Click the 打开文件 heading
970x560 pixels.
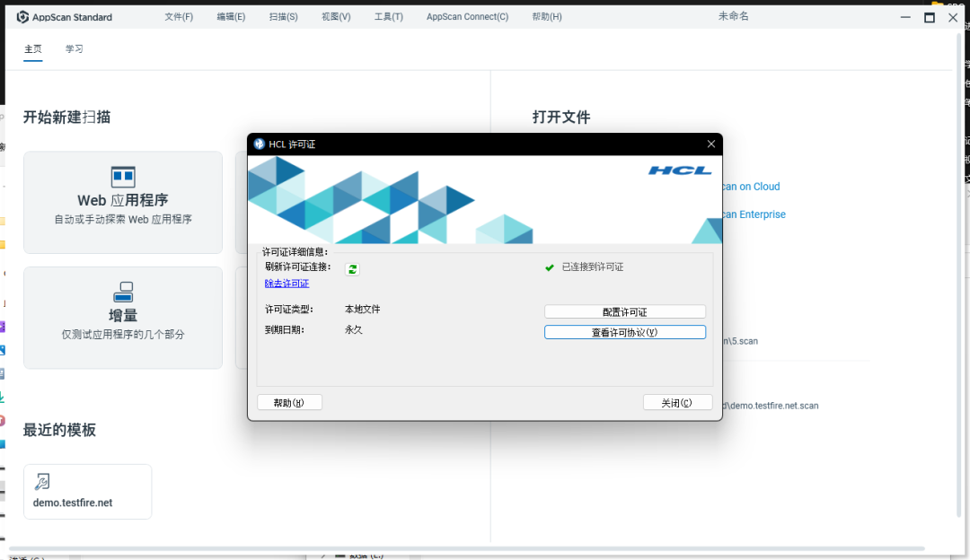click(x=561, y=117)
